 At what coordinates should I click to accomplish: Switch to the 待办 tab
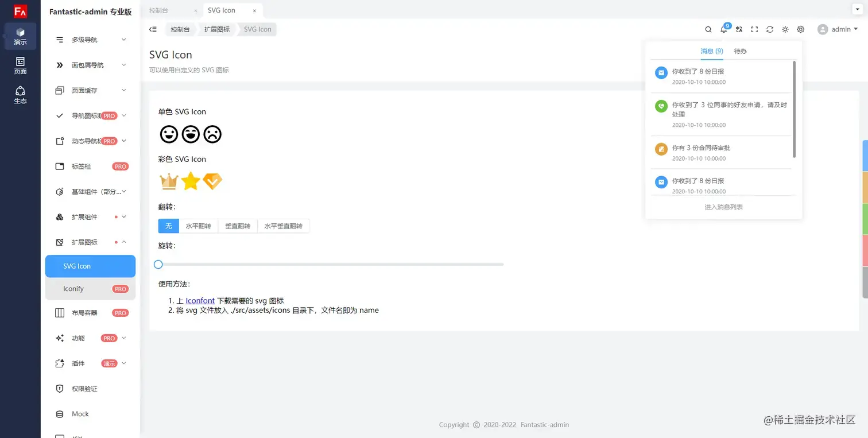click(x=741, y=51)
